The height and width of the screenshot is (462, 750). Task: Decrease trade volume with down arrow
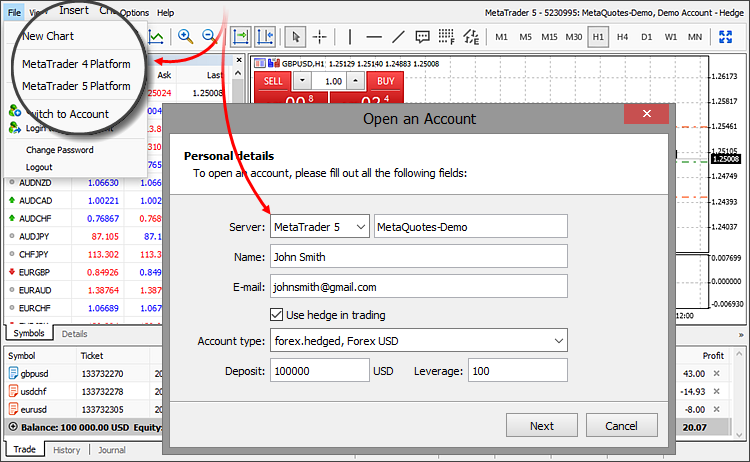[302, 81]
